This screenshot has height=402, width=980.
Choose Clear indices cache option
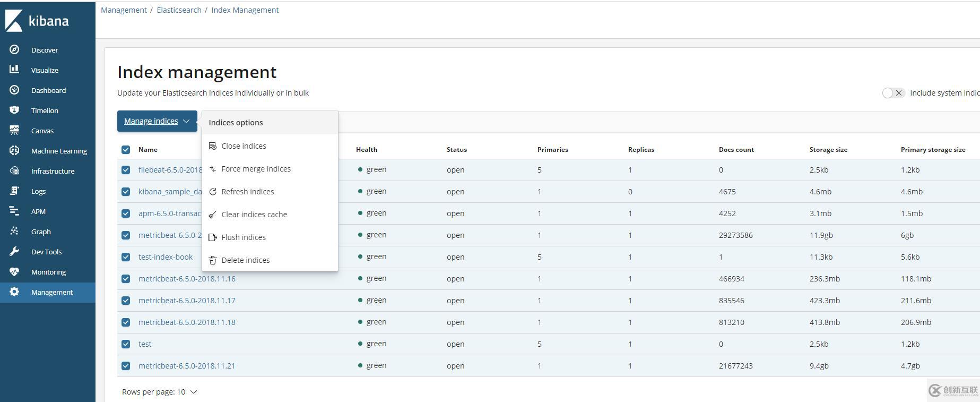point(270,215)
